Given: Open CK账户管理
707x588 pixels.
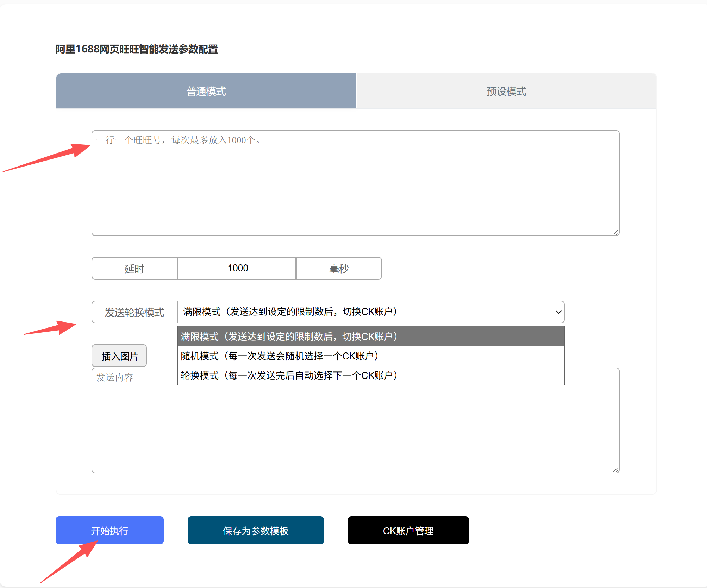Looking at the screenshot, I should 408,531.
